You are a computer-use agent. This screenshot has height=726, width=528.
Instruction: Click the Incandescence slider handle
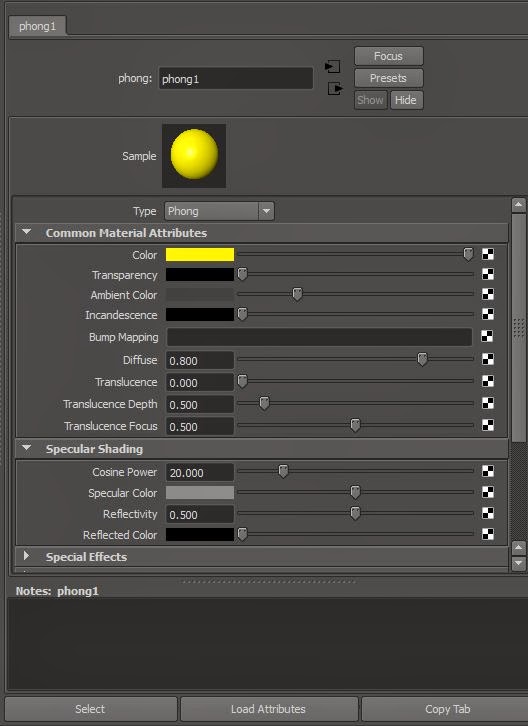click(242, 314)
